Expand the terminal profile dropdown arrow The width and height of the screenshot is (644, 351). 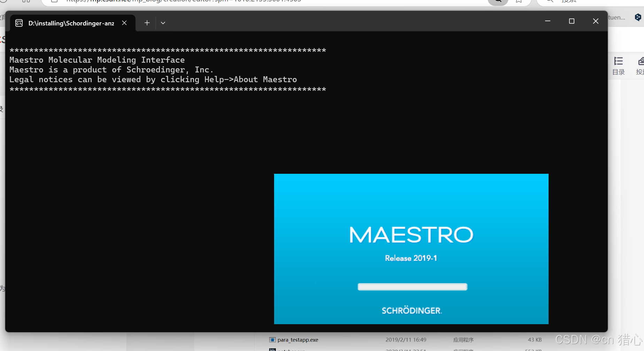[x=163, y=23]
